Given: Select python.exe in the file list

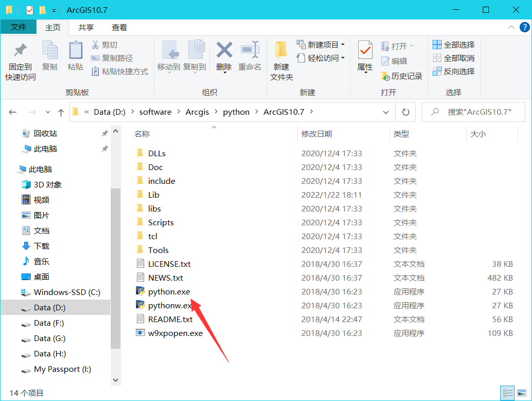Looking at the screenshot, I should click(x=169, y=292).
